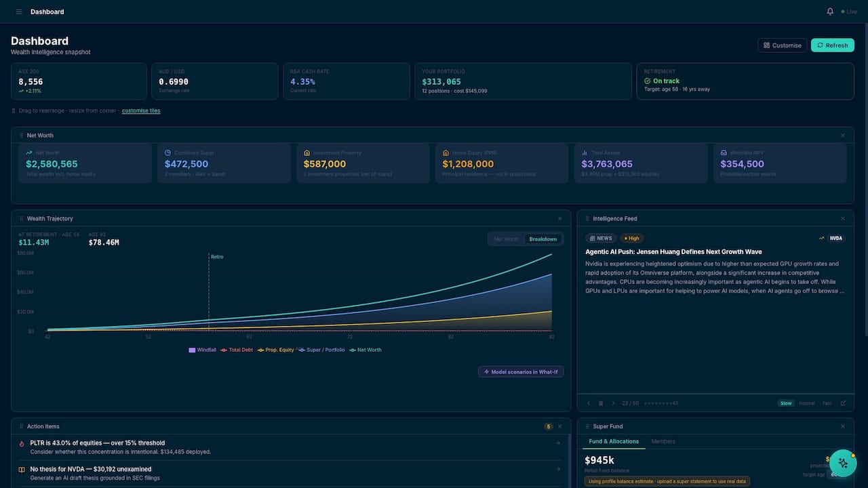Open the customise tiles link

pyautogui.click(x=140, y=110)
